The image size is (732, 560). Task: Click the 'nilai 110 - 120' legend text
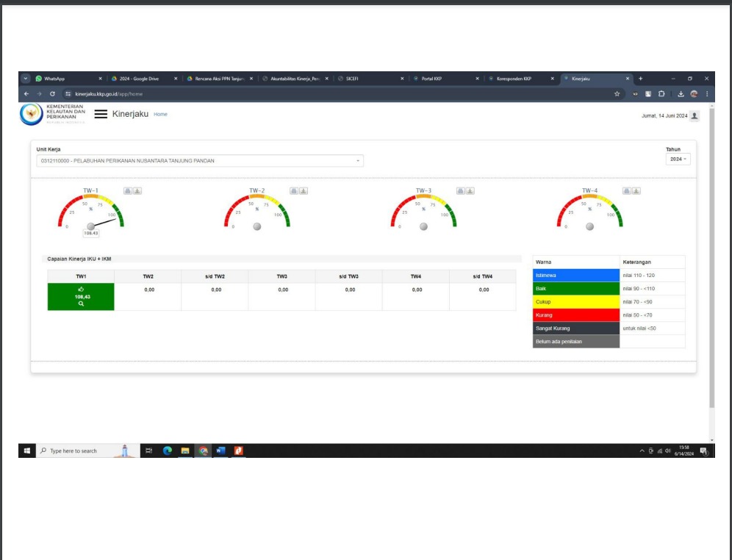coord(639,276)
